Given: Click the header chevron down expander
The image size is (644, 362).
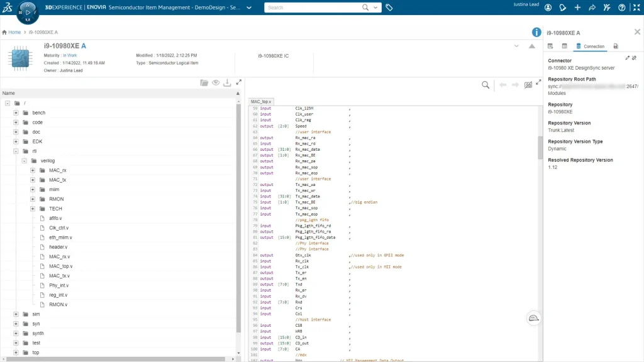Looking at the screenshot, I should tap(516, 46).
